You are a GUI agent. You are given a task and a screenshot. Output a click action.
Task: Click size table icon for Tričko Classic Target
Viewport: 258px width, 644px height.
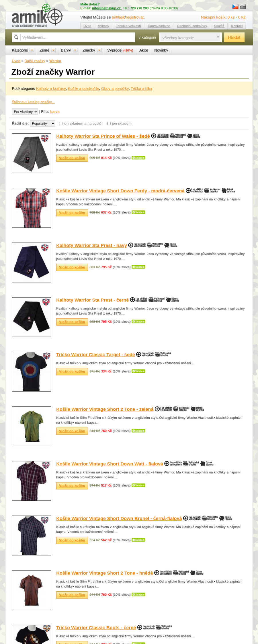pos(163,354)
